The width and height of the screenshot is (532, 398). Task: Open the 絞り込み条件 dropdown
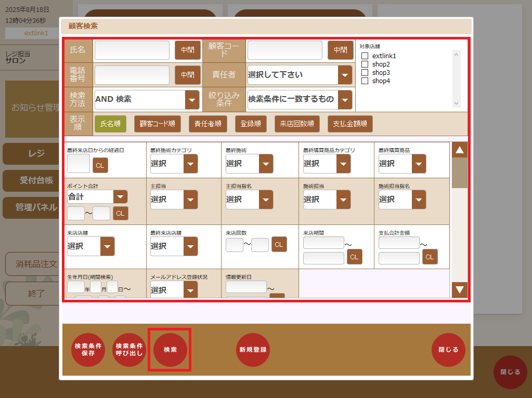[x=345, y=99]
